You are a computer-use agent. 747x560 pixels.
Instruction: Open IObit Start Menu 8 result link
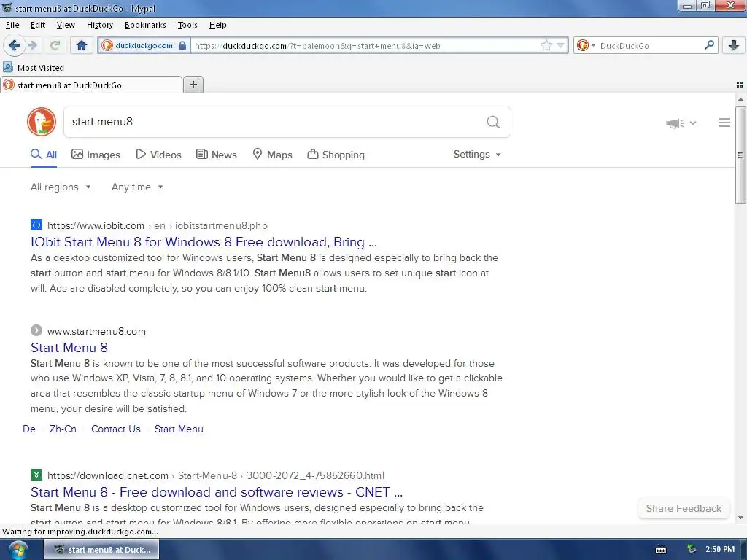pyautogui.click(x=204, y=242)
